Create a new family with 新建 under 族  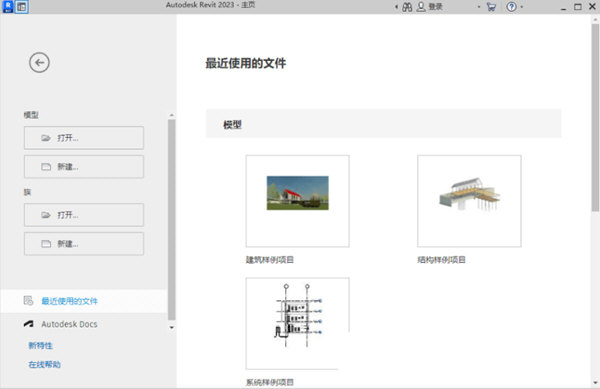[x=84, y=244]
